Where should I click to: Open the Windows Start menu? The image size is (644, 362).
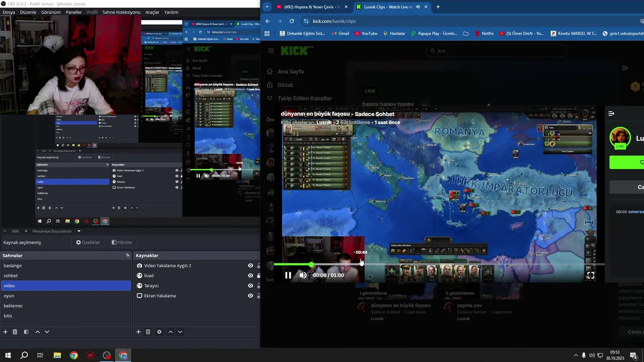(x=8, y=355)
